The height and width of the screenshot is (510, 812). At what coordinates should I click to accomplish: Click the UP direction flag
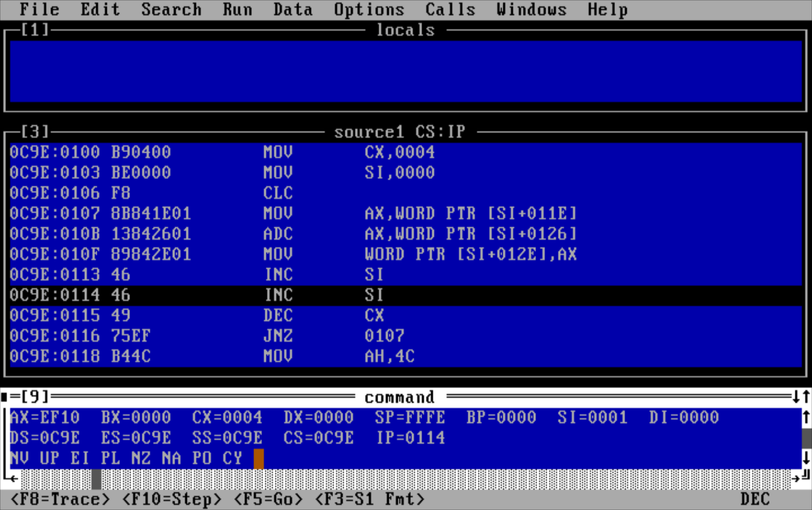tap(50, 458)
